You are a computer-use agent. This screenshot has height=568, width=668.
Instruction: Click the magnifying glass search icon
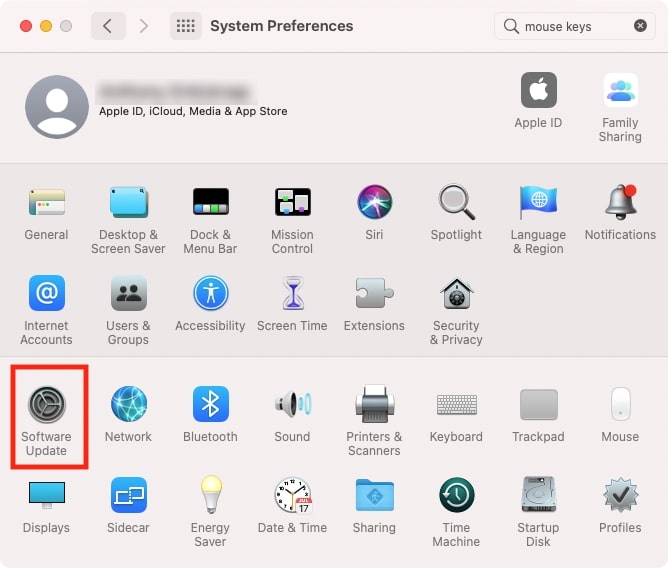510,26
